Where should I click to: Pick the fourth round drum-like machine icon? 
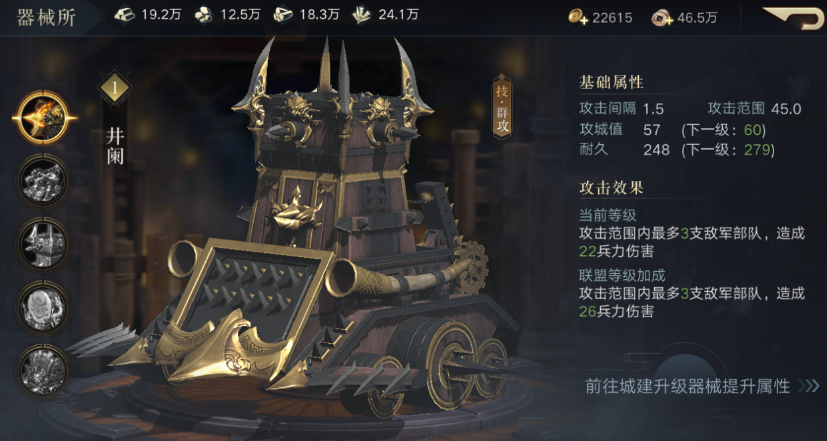[43, 307]
